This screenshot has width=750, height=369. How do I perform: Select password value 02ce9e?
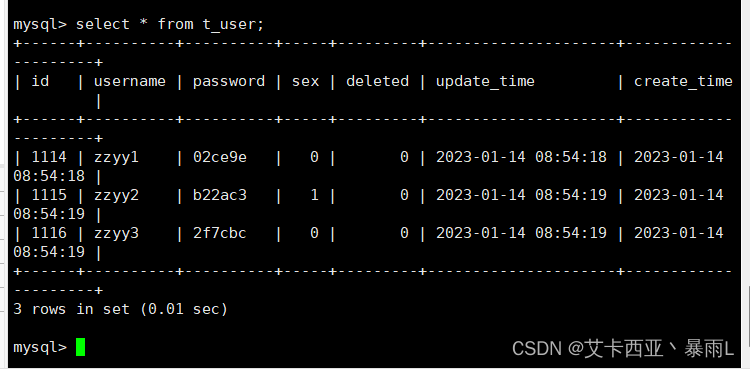pos(220,157)
